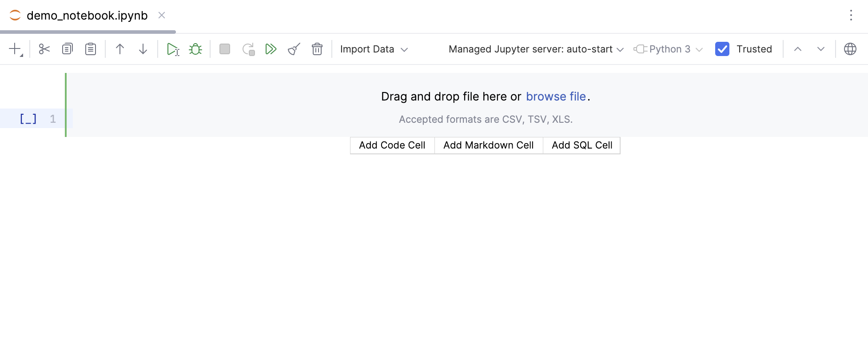Cut the selected cell

coord(44,49)
